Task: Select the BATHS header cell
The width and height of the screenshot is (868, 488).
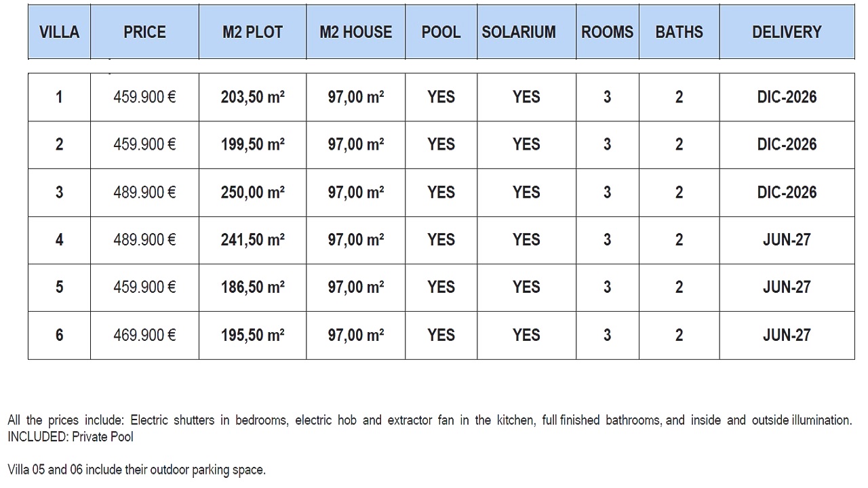Action: 679,32
